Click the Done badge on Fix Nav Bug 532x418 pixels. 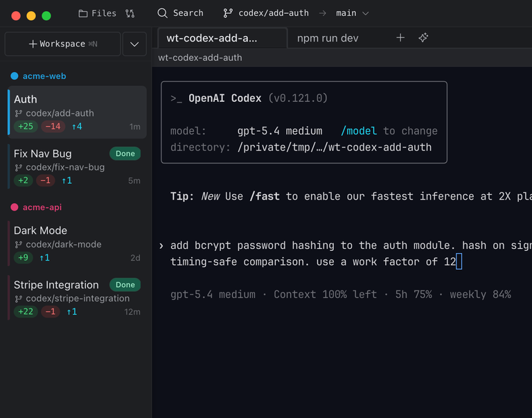pos(125,153)
